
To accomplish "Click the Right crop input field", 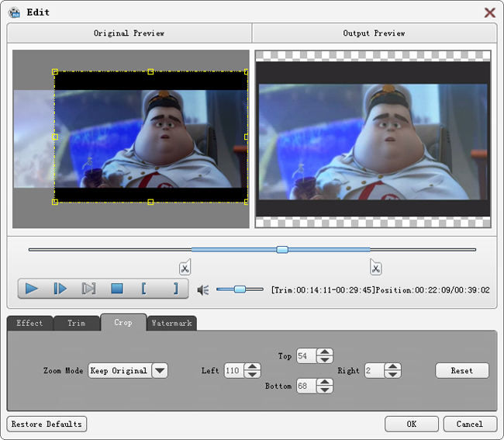I will point(375,370).
